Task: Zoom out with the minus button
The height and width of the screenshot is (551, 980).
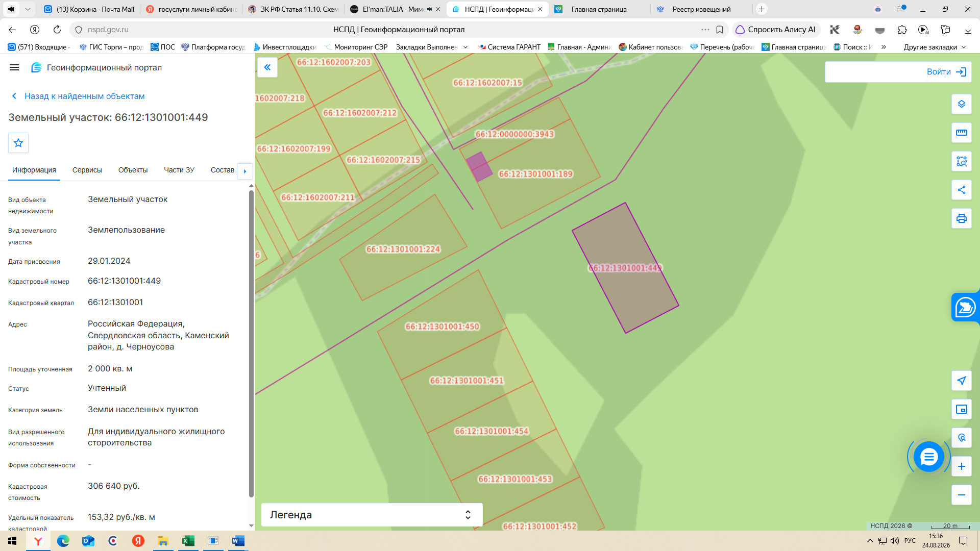Action: point(962,495)
